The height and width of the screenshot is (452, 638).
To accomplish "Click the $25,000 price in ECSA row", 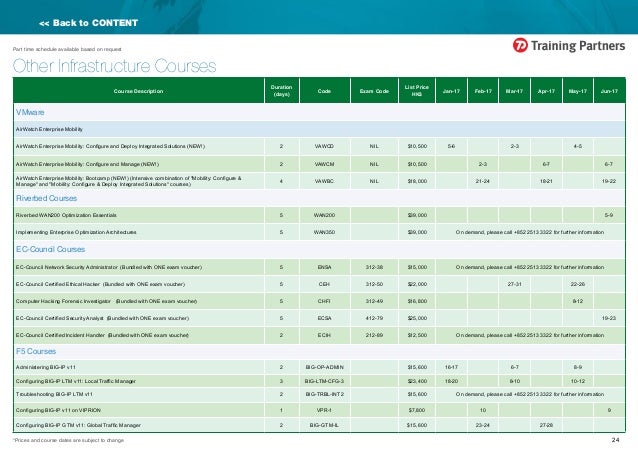I will click(x=417, y=318).
